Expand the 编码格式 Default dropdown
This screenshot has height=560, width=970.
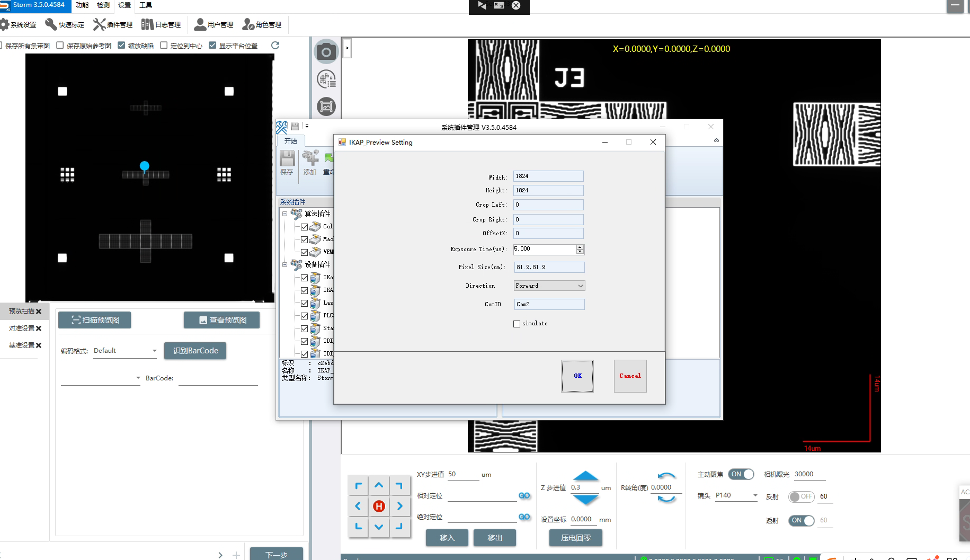[125, 351]
